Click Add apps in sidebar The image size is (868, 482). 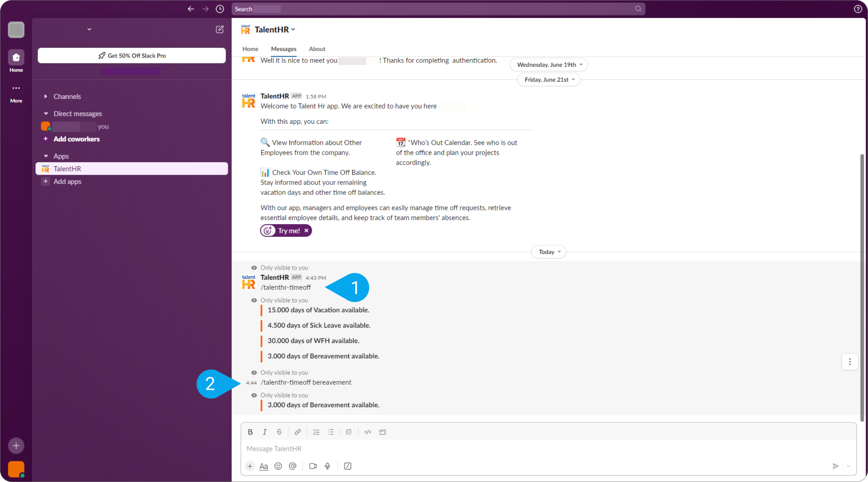tap(67, 182)
